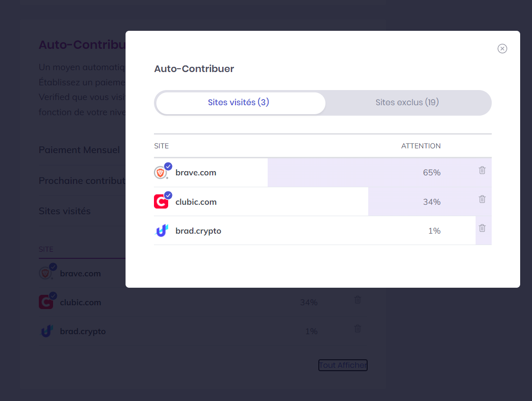Viewport: 532px width, 401px height.
Task: Click verified checkmark badge on clubic.com in dialog
Action: (x=168, y=195)
